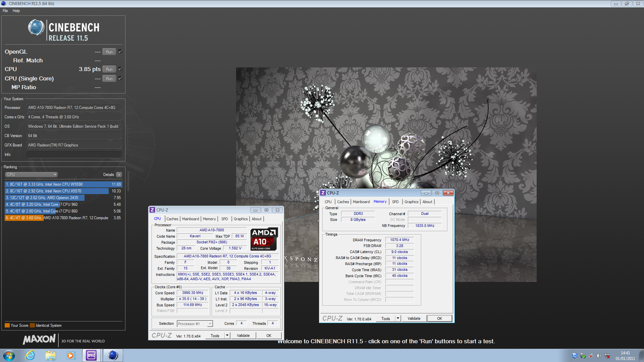This screenshot has width=644, height=362.
Task: Expand Tools dropdown arrow in CPU-Z Memory window
Action: pos(398,318)
